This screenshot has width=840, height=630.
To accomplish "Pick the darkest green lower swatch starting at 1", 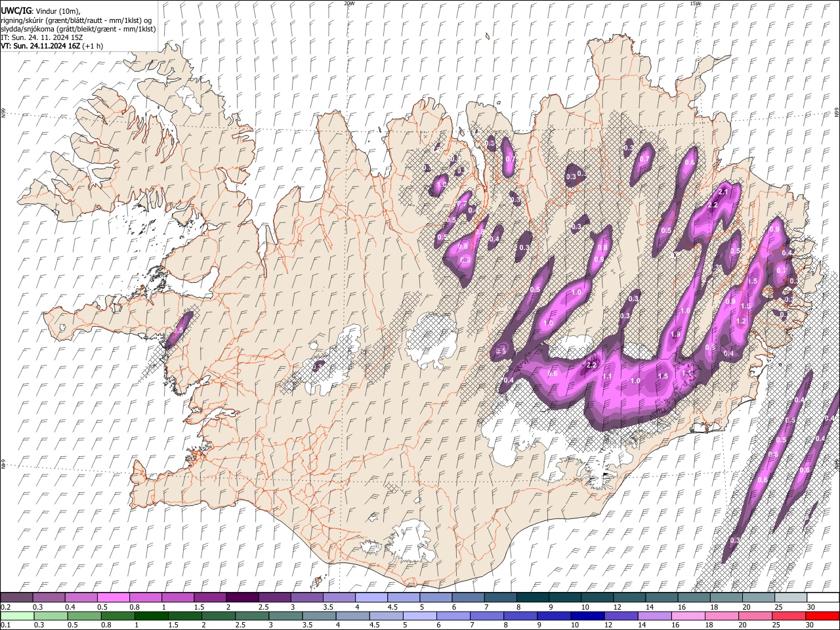I will [x=151, y=616].
